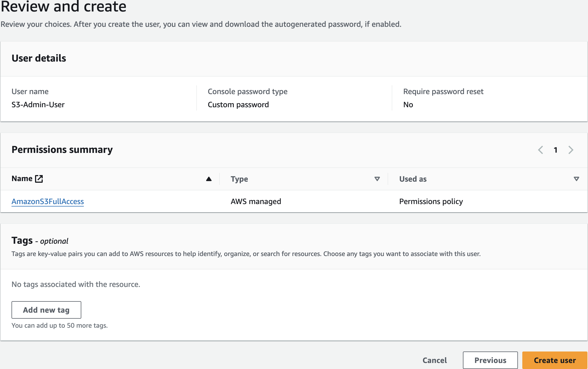Go to next permissions page chevron
This screenshot has height=369, width=588.
[571, 150]
